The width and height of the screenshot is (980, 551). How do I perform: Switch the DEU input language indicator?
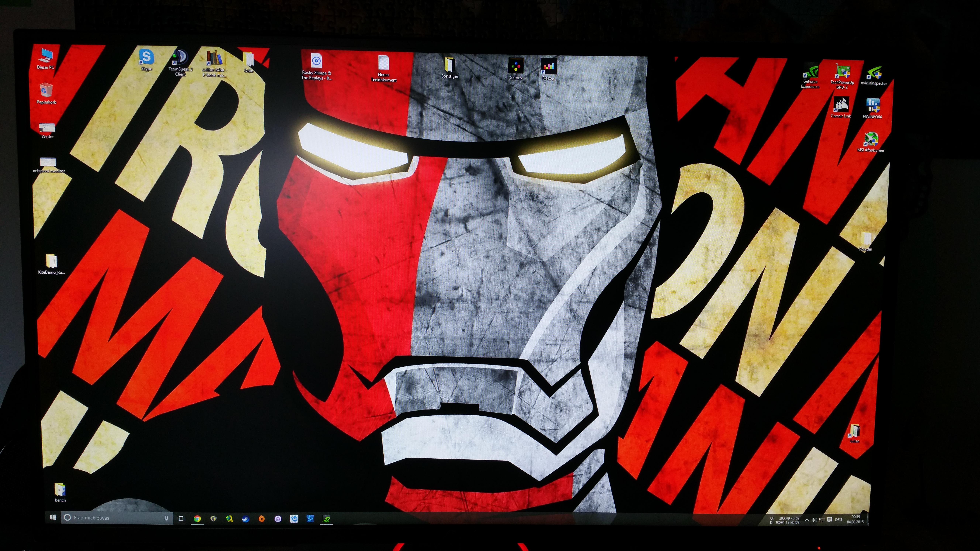pos(838,519)
